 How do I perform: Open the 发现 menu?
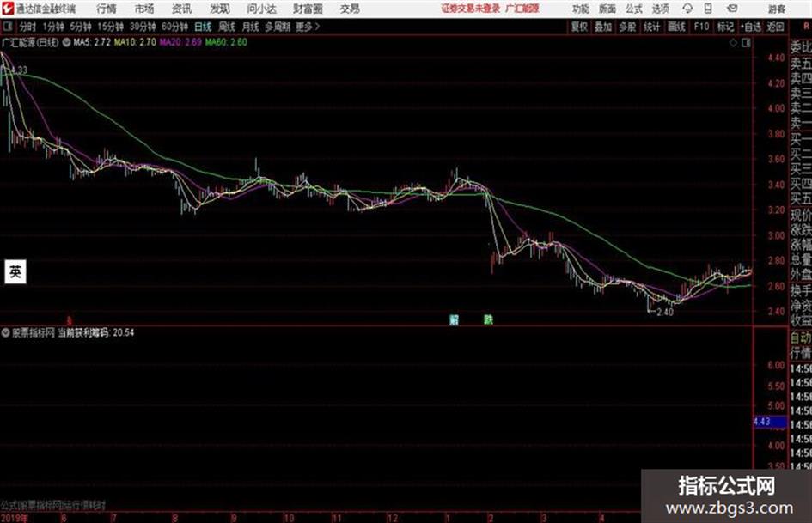[220, 9]
